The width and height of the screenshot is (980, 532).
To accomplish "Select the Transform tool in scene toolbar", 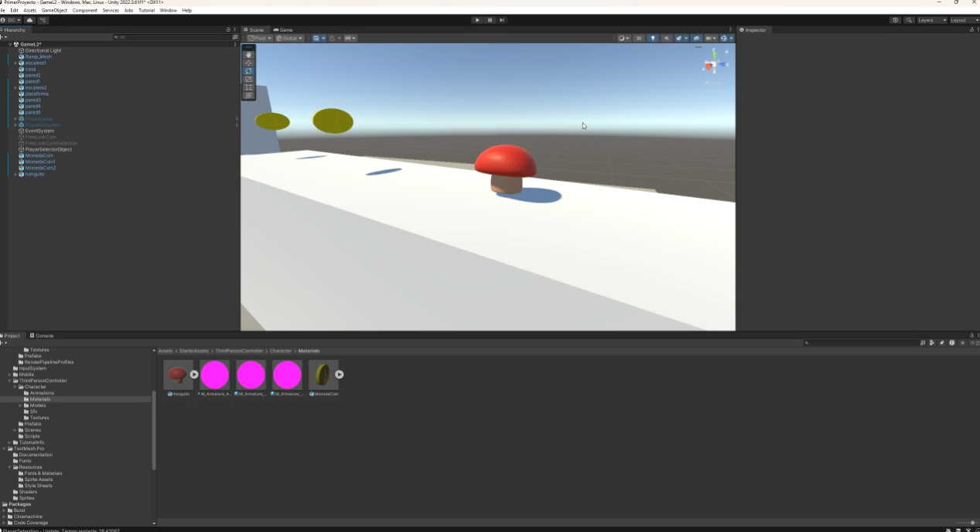I will (248, 95).
